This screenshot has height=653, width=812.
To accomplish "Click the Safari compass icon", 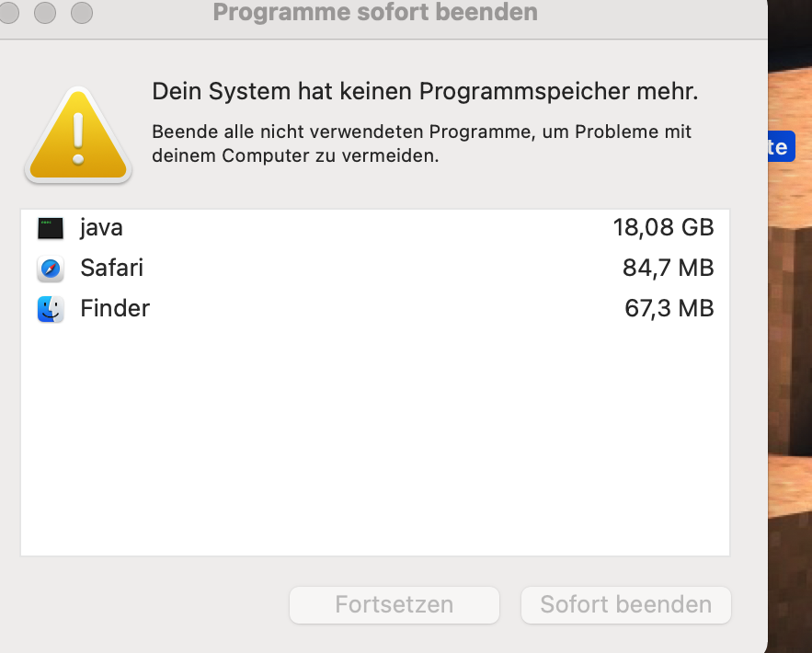I will [x=51, y=269].
